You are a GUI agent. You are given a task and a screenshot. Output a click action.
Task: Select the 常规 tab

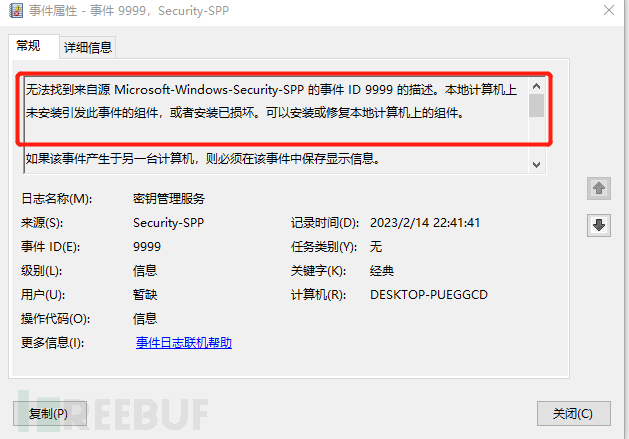click(x=28, y=46)
